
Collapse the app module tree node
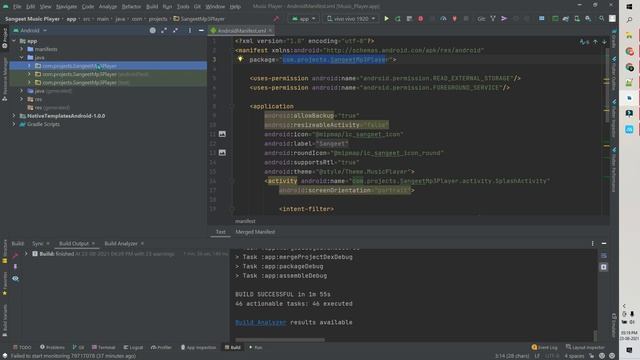click(14, 41)
